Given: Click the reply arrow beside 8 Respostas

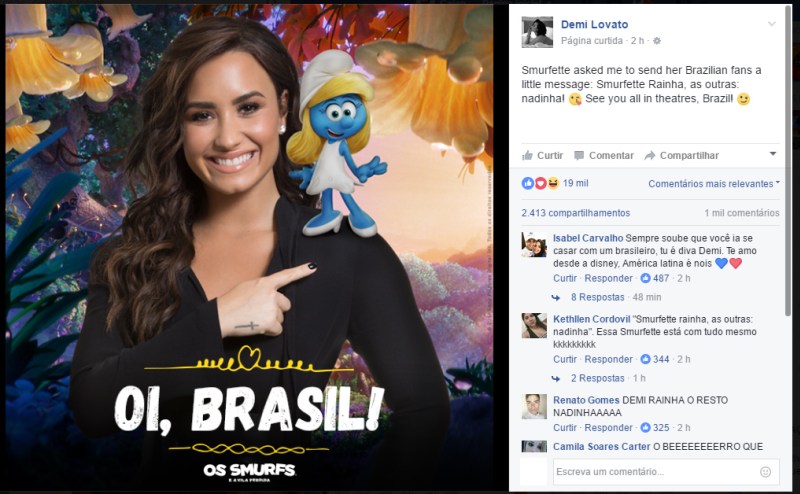Looking at the screenshot, I should tap(556, 298).
